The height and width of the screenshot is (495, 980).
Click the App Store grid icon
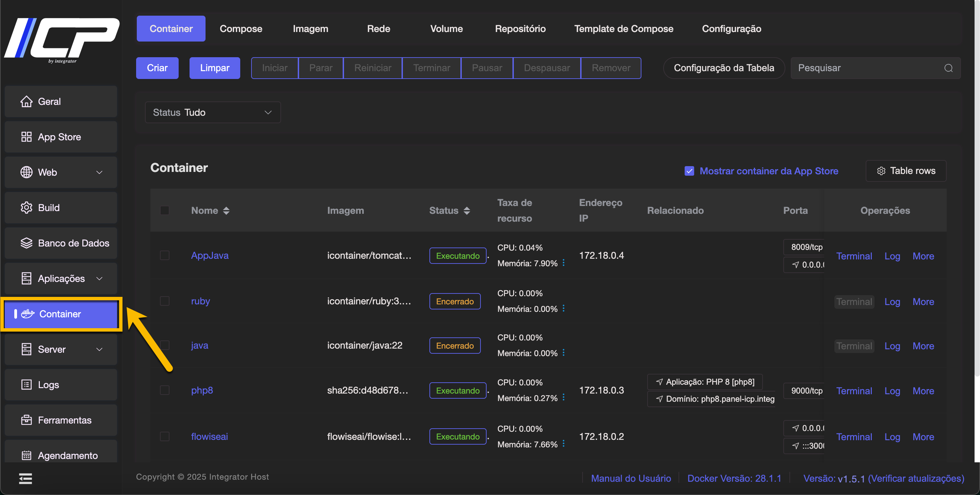tap(26, 137)
